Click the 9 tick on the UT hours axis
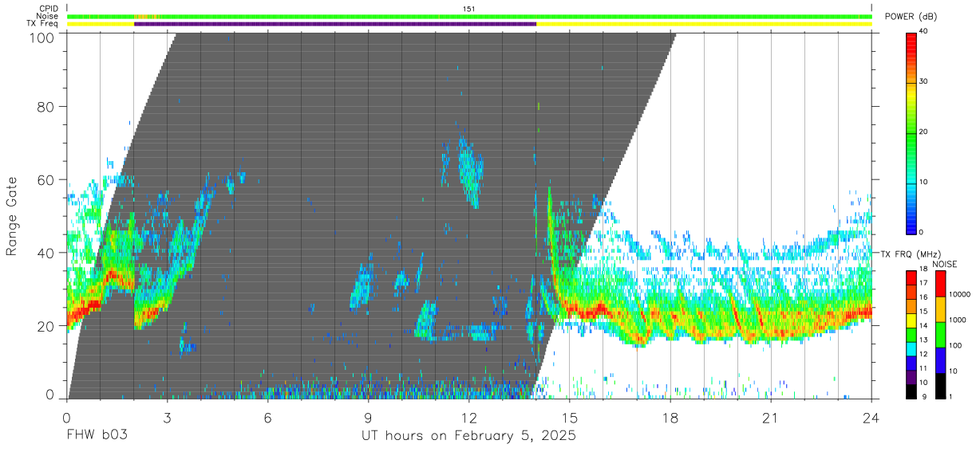 [369, 417]
